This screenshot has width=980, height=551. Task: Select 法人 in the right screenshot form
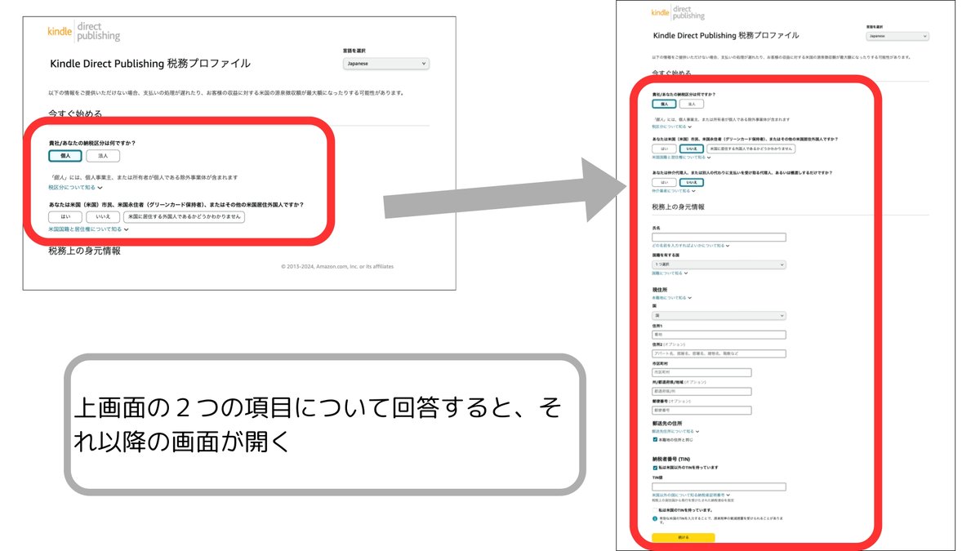click(691, 104)
